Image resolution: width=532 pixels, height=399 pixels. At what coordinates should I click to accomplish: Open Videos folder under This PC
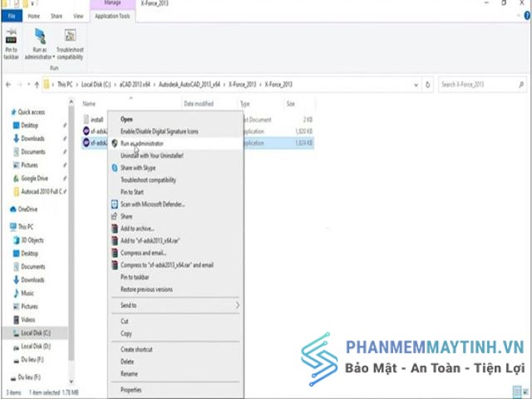pos(24,319)
